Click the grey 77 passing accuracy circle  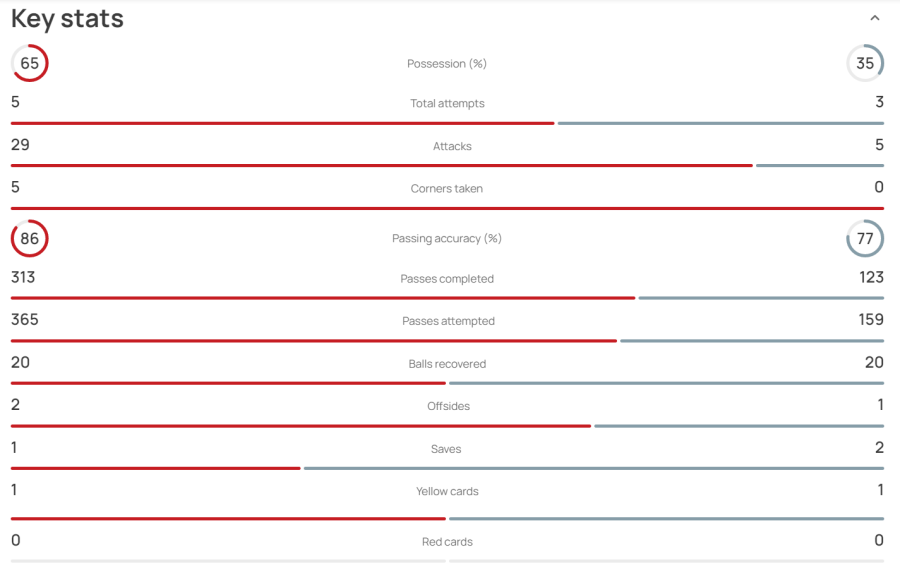(865, 238)
